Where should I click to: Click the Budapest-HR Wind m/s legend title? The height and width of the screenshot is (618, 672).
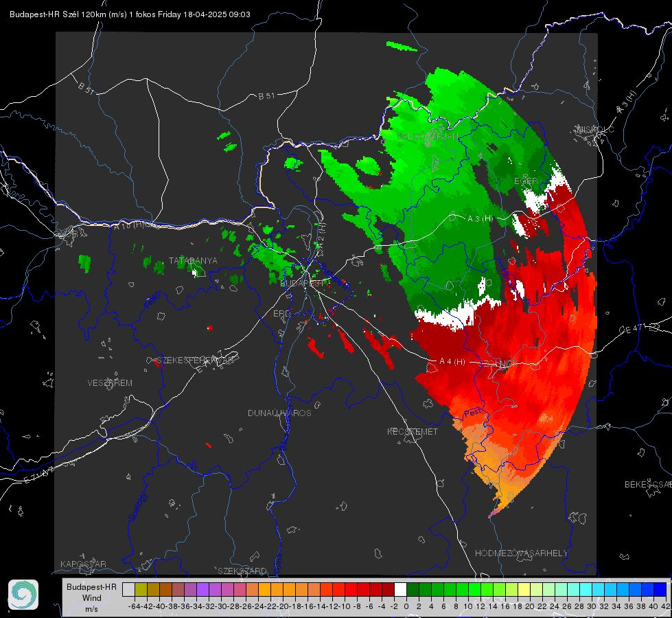(91, 598)
